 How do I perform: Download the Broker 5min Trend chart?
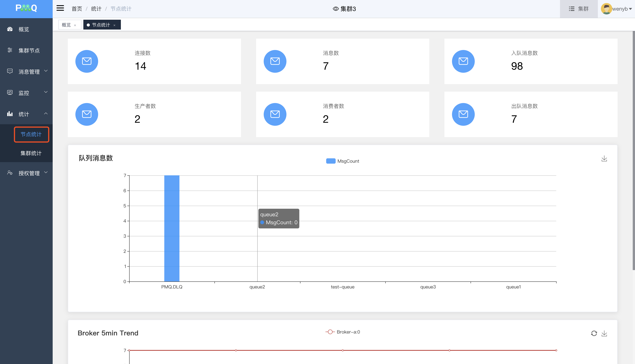coord(604,333)
